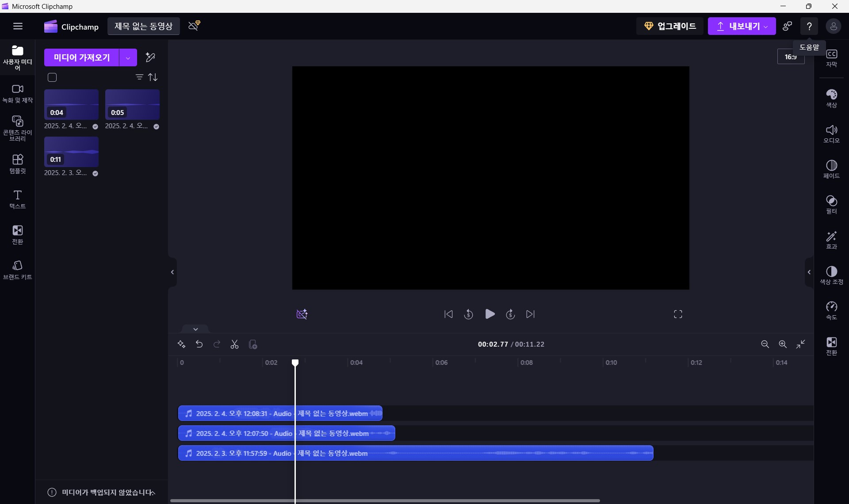
Task: Click the Clipchamp logo home button
Action: point(71,27)
